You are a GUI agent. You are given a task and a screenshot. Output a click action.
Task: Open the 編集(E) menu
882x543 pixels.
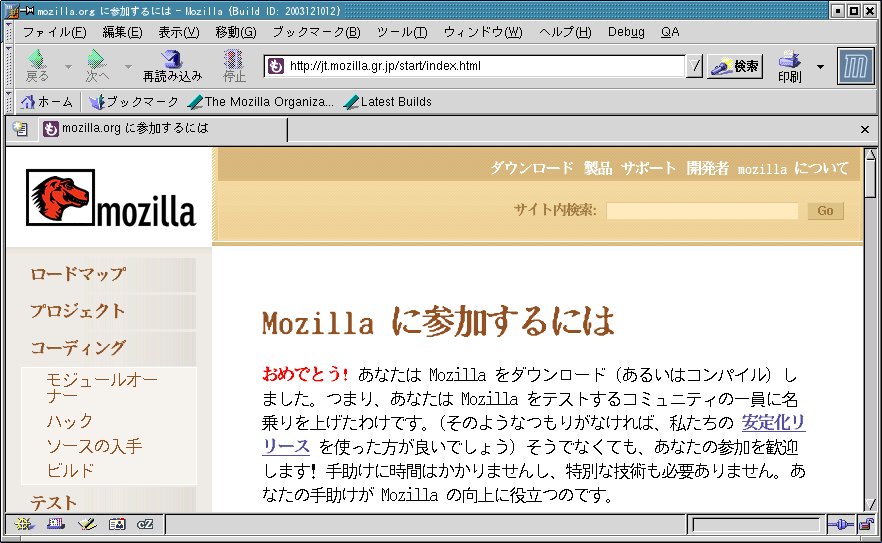pos(122,32)
